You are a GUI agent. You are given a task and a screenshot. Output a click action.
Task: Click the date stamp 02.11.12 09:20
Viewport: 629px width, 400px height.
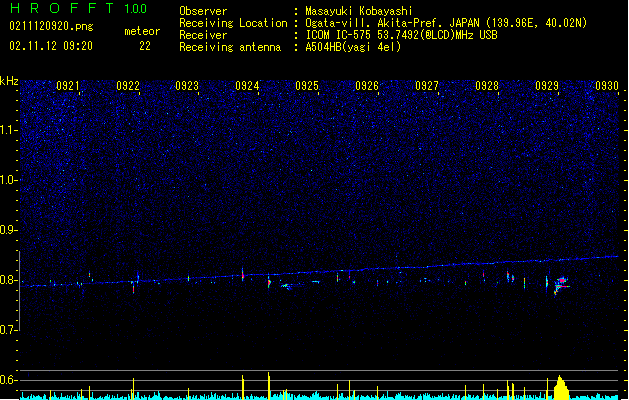[x=51, y=46]
